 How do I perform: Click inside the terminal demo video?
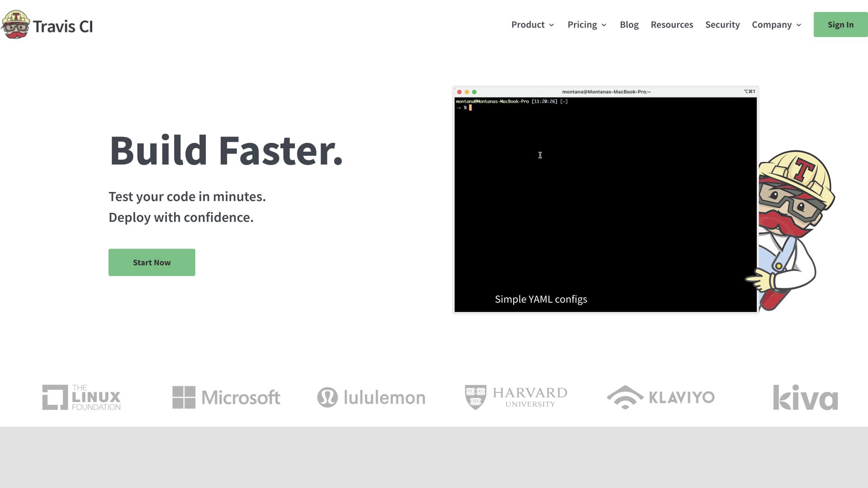tap(605, 203)
